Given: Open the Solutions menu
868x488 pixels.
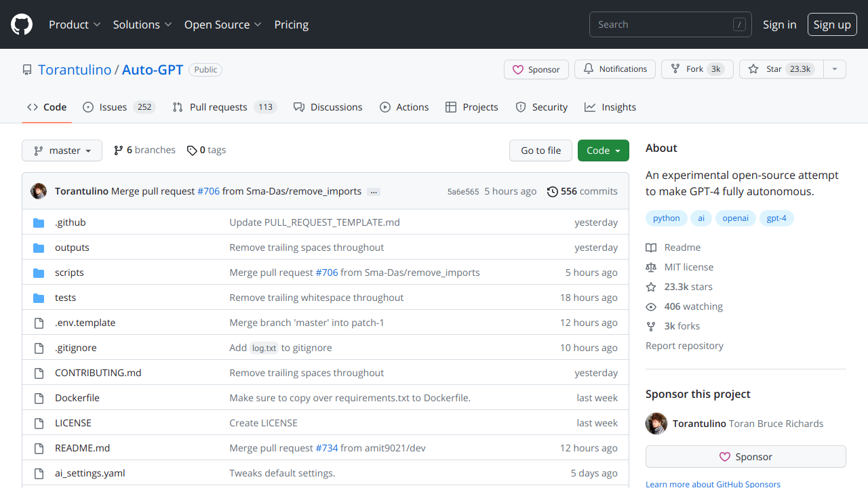Looking at the screenshot, I should 142,24.
